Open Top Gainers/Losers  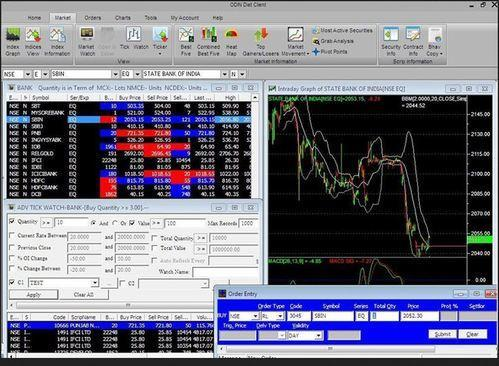pos(260,42)
